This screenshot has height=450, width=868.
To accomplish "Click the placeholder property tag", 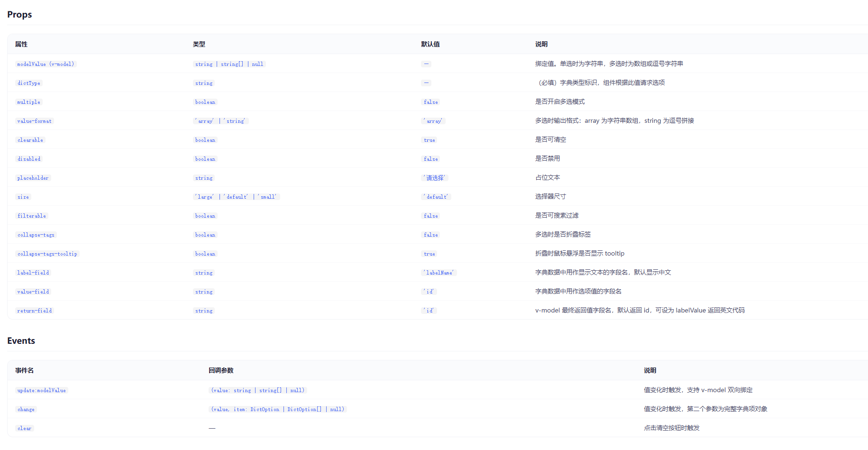I will pos(33,178).
